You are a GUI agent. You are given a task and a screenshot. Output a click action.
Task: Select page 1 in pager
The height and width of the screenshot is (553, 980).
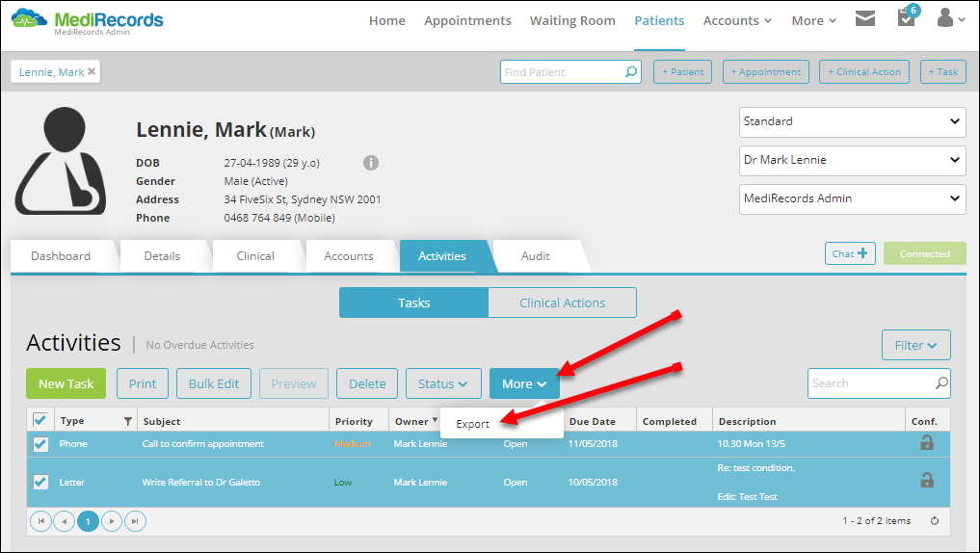pos(88,521)
